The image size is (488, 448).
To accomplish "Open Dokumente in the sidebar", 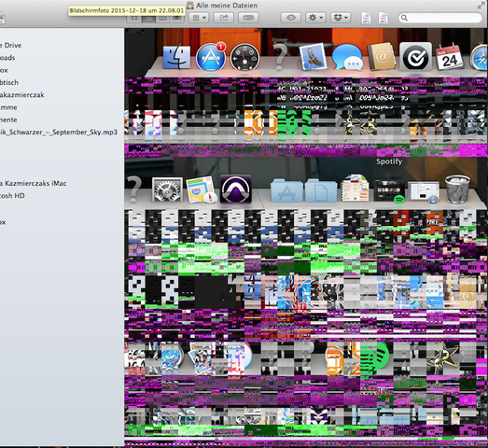I will click(8, 119).
